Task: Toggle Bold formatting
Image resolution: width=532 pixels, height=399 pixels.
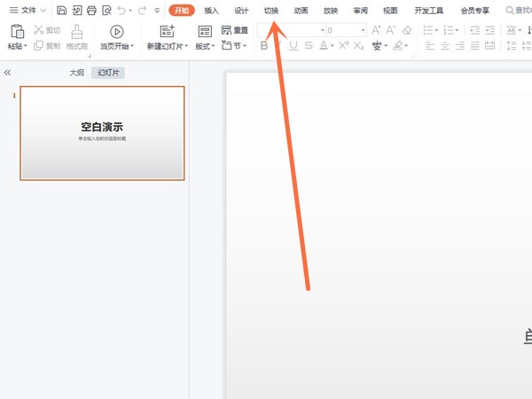Action: pos(264,45)
